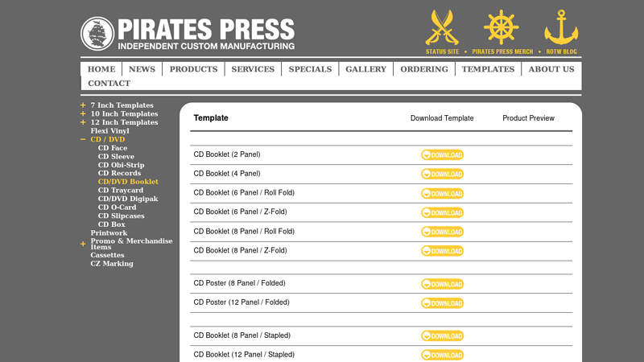Download CD Booklet (6 Panel / Roll Fold)
This screenshot has height=362, width=644.
442,193
